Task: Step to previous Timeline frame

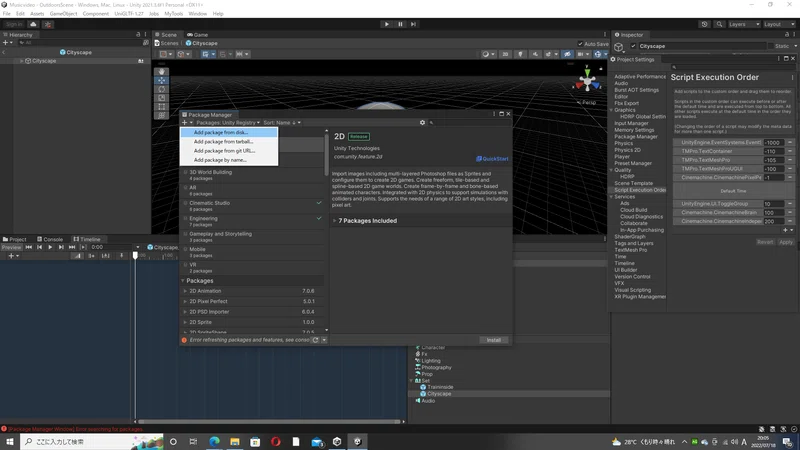Action: [39, 247]
